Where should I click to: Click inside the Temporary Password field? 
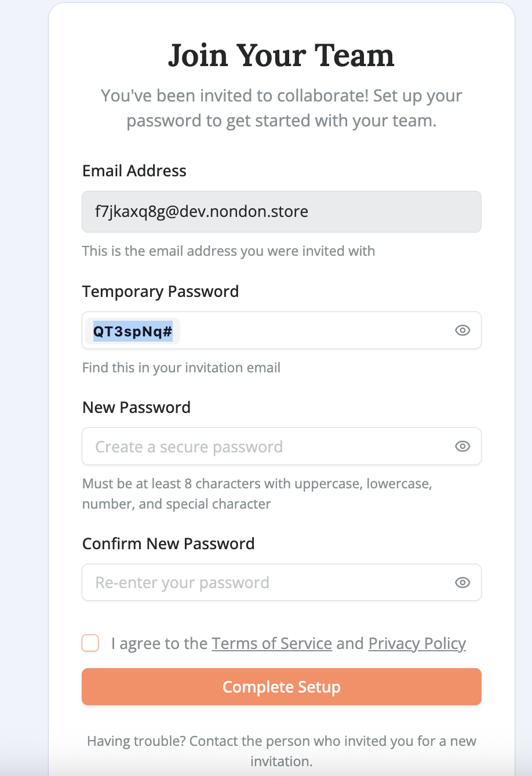pos(261,330)
